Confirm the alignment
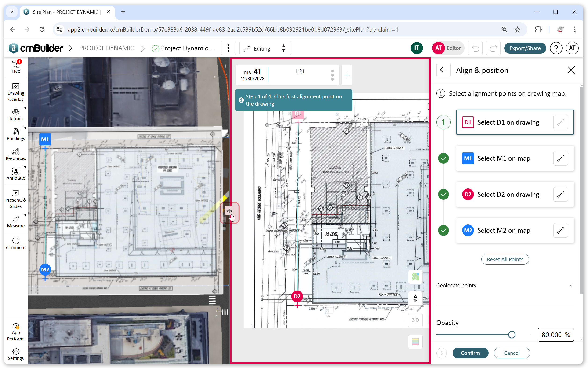This screenshot has height=368, width=588. point(470,353)
